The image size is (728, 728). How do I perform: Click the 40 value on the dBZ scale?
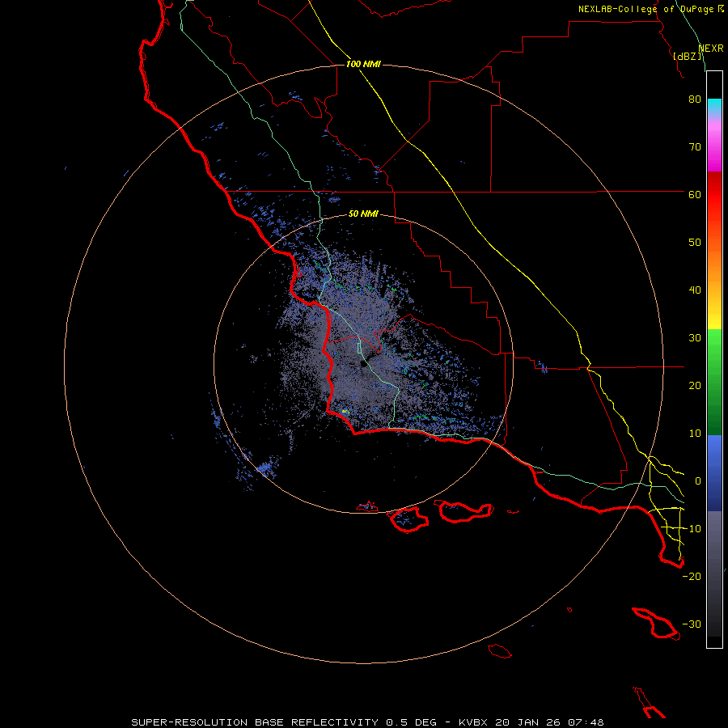(695, 290)
